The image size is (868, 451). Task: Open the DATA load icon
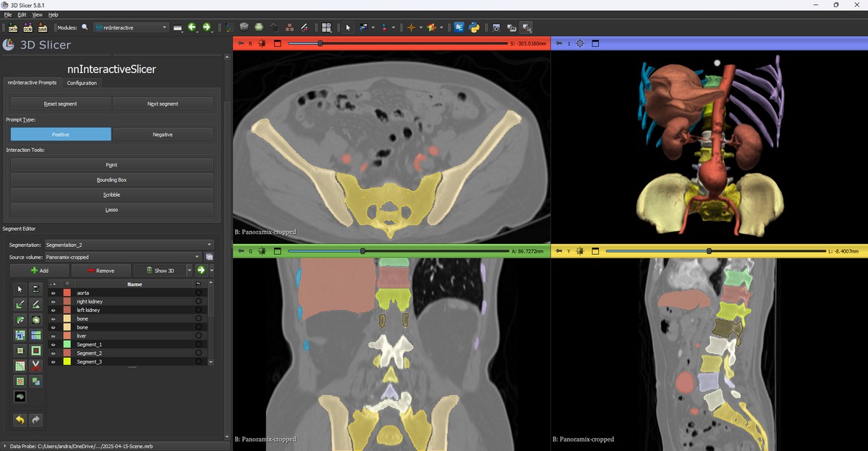click(13, 28)
